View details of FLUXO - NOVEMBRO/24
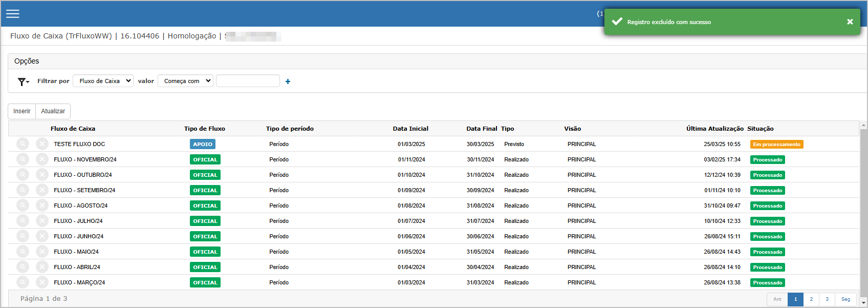Viewport: 868px width, 308px height. (23, 159)
